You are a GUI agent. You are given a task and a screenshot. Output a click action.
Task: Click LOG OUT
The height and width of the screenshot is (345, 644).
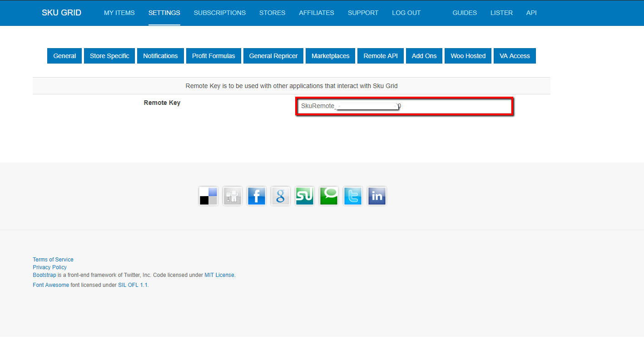[406, 13]
